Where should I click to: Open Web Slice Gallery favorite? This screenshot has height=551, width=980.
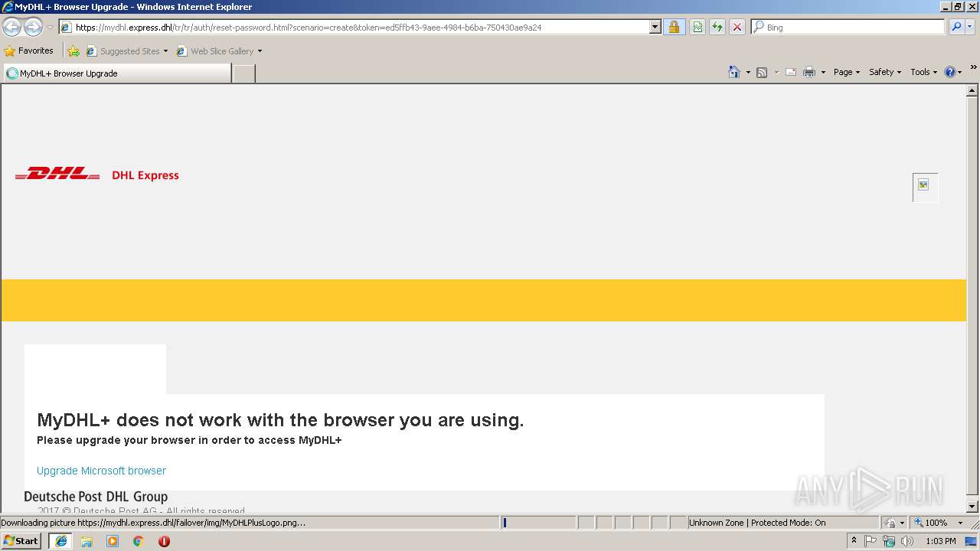pos(215,51)
